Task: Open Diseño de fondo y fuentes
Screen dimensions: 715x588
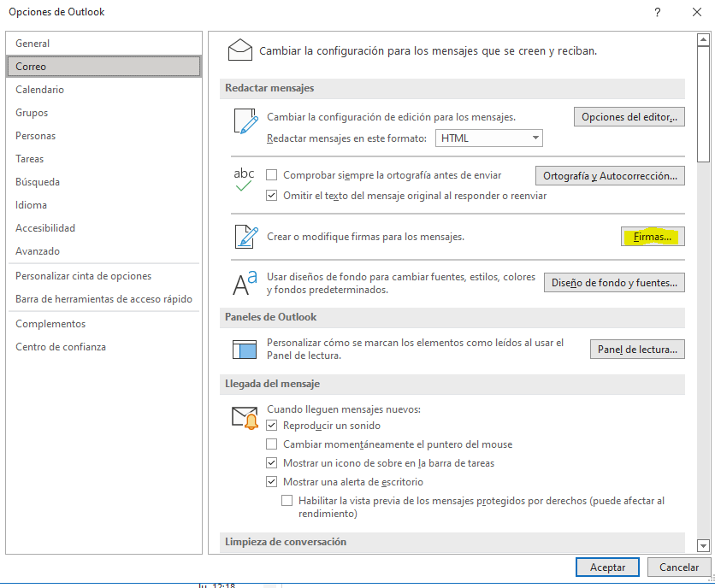Action: (614, 283)
